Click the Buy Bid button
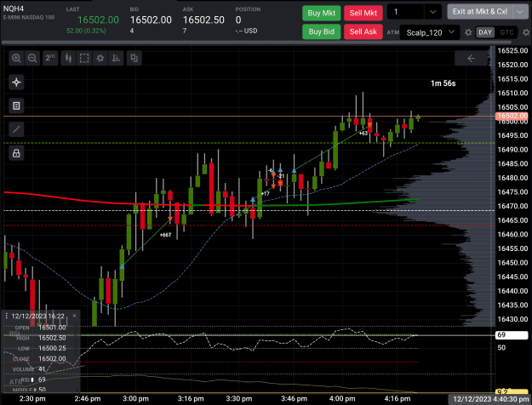The image size is (532, 405). [x=321, y=31]
